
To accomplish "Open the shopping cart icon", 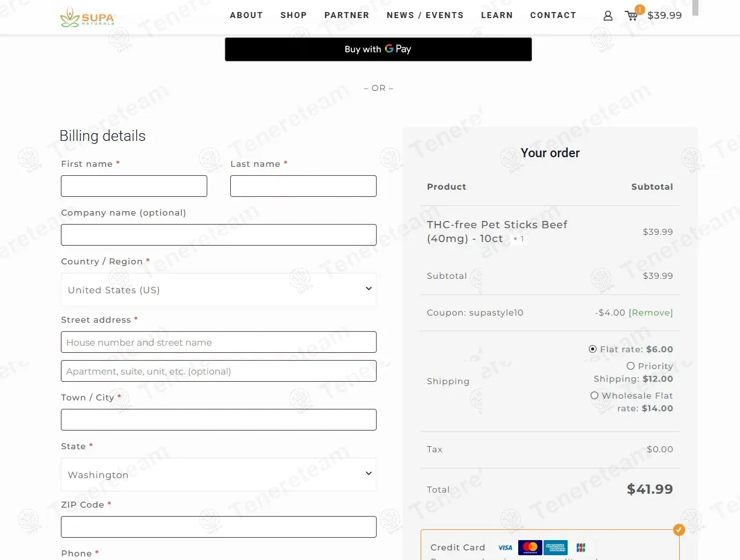I will tap(632, 16).
